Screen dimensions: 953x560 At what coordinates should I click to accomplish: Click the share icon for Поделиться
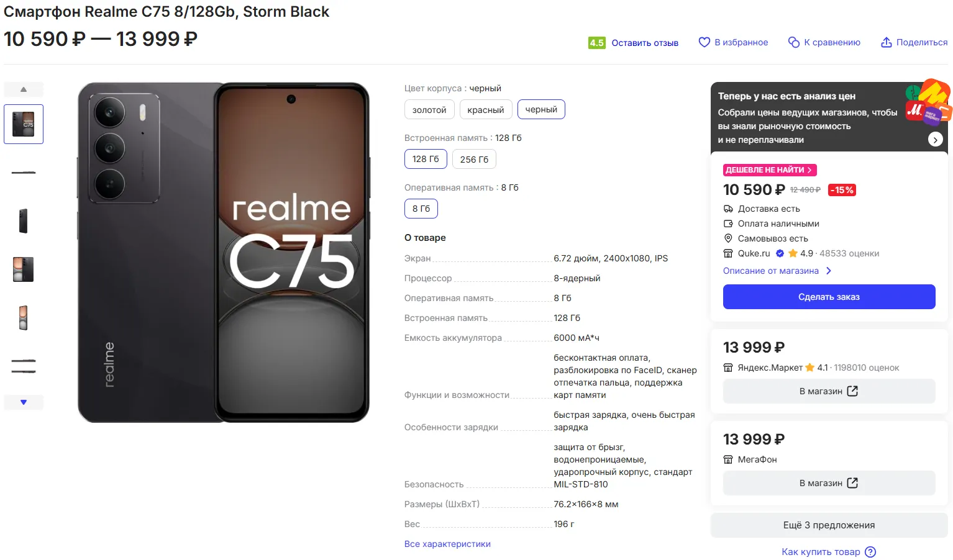tap(886, 42)
